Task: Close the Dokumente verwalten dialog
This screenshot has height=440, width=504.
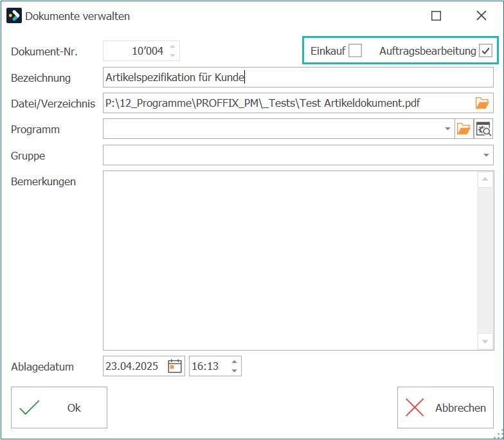Action: point(481,15)
